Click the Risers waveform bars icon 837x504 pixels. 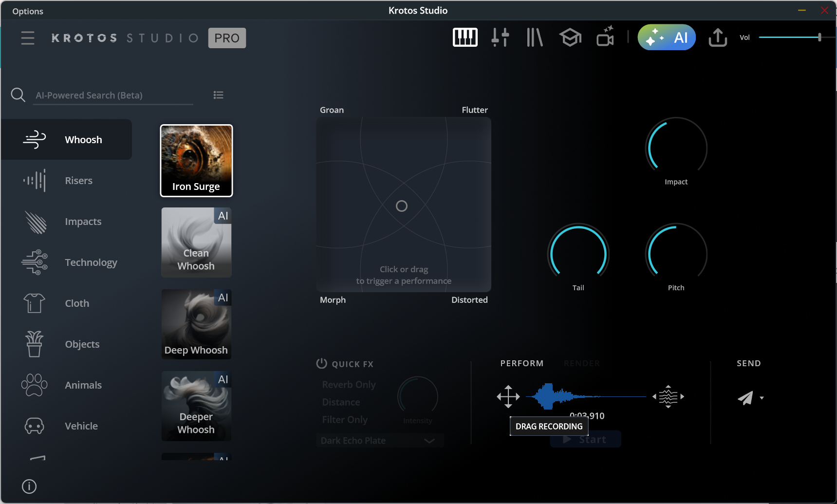click(x=34, y=181)
